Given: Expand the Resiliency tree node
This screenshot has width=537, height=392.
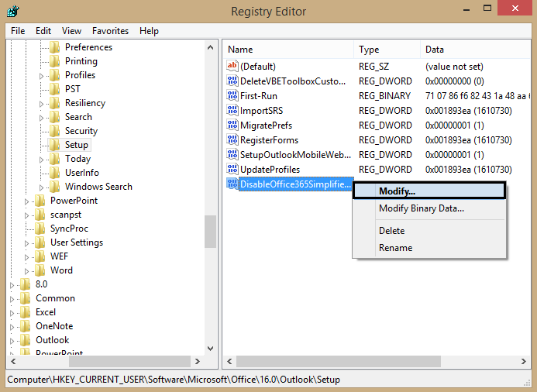Looking at the screenshot, I should 41,104.
